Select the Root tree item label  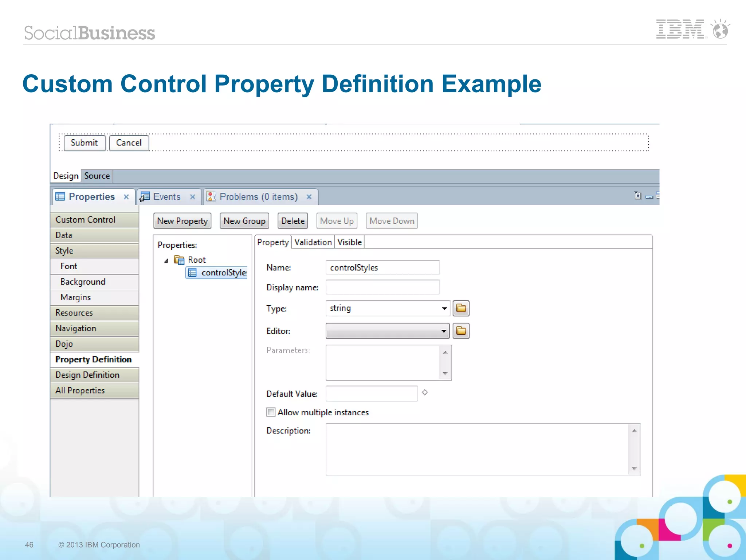point(197,260)
